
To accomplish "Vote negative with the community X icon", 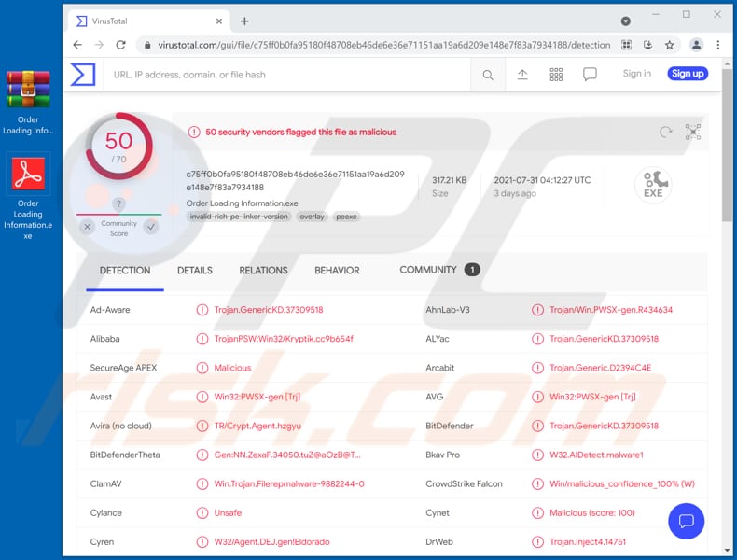I will (87, 227).
